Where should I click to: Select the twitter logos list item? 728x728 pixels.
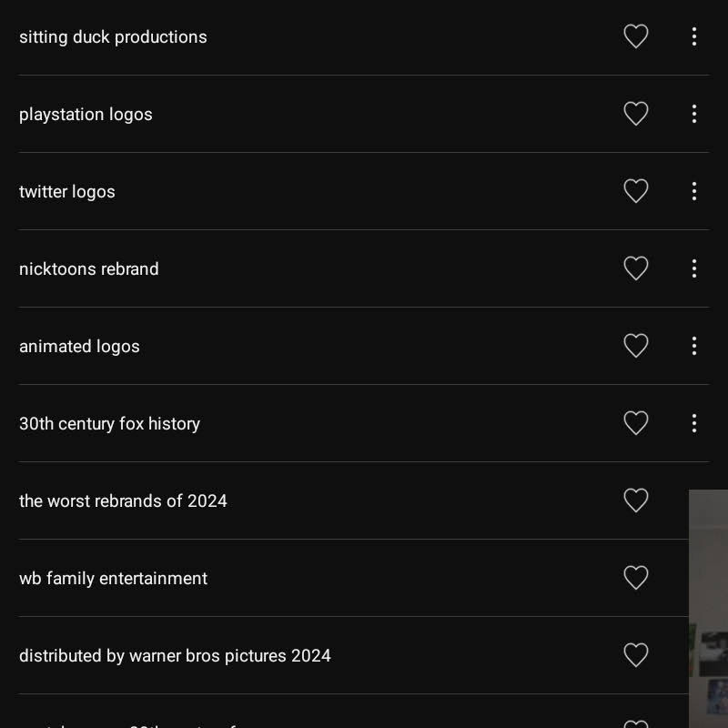67,192
